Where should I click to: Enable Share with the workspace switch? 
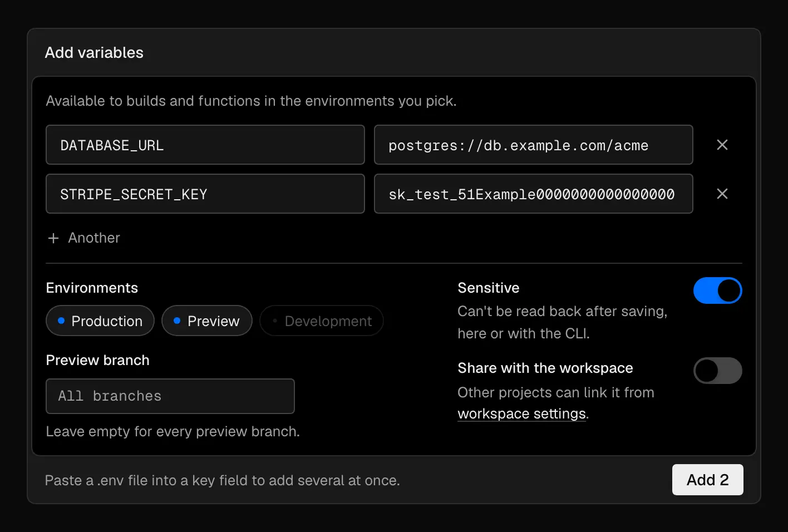[x=717, y=371]
